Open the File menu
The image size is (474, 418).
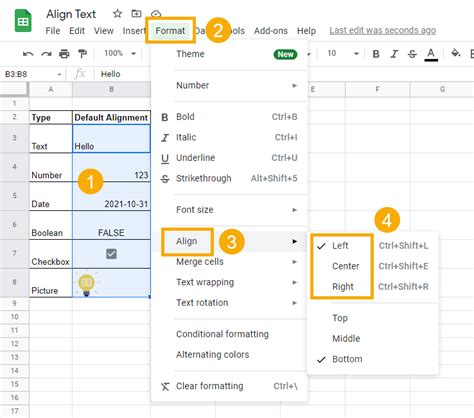[x=53, y=31]
